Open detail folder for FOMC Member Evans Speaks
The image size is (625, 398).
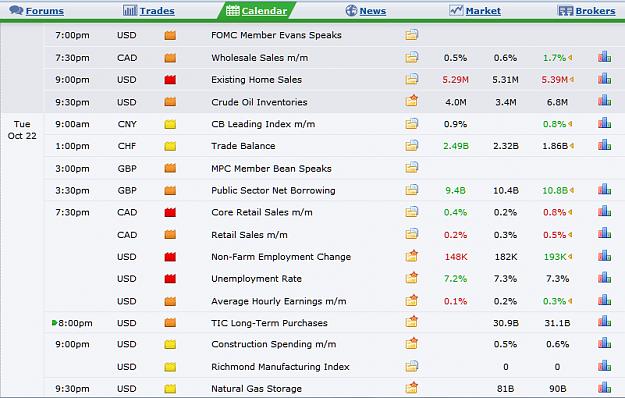coord(412,35)
